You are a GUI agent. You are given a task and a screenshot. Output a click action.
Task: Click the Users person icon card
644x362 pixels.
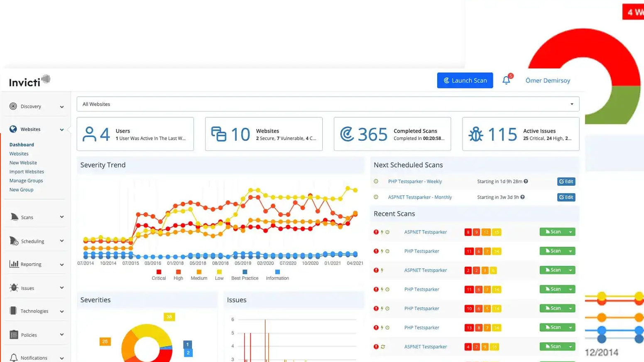coord(89,134)
